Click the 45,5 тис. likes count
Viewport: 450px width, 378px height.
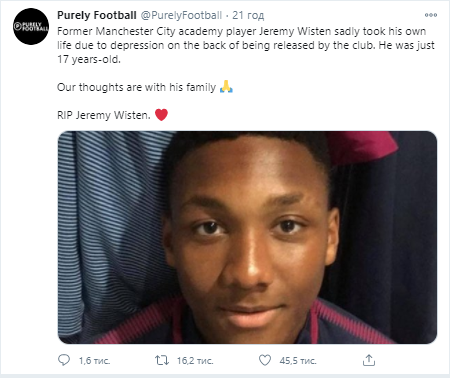(298, 361)
